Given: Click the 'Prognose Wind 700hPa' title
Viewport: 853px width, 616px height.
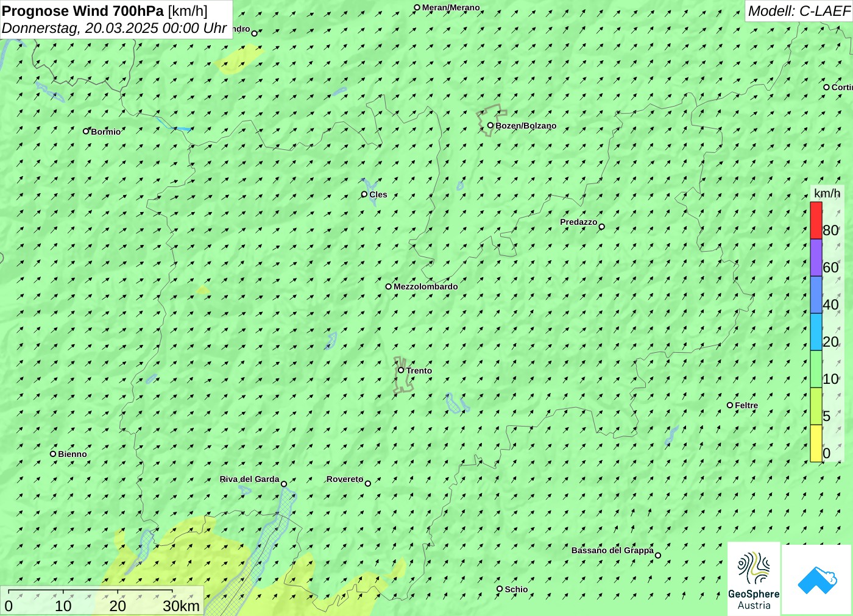Looking at the screenshot, I should point(83,11).
